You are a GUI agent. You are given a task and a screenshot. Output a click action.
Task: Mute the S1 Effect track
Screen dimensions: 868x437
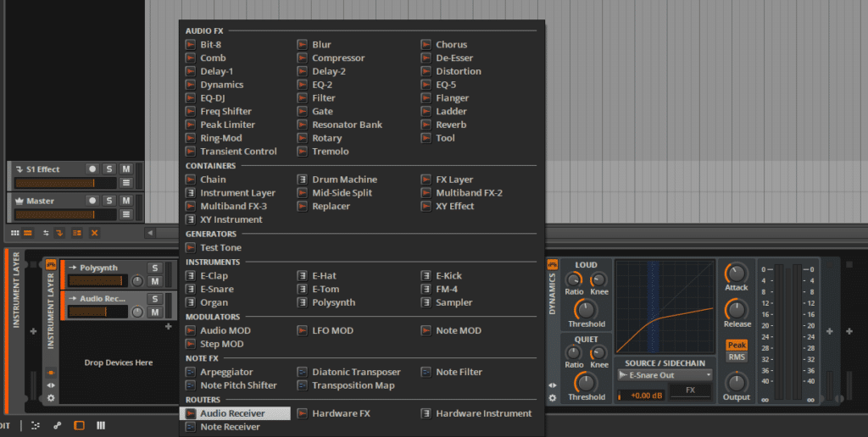[126, 169]
